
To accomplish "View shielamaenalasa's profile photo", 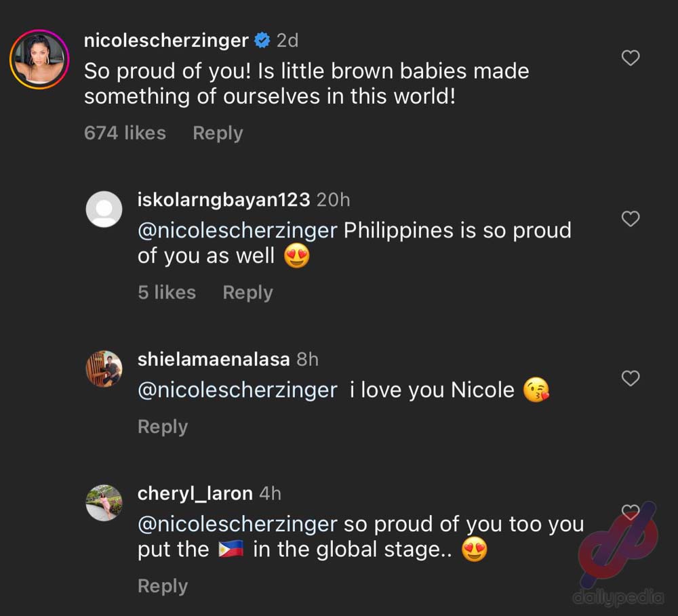I will 104,369.
